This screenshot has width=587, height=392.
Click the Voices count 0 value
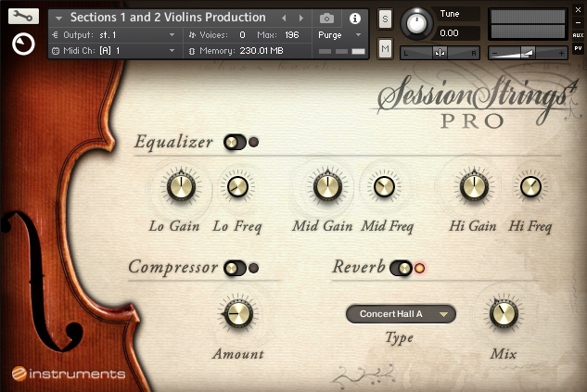(242, 35)
